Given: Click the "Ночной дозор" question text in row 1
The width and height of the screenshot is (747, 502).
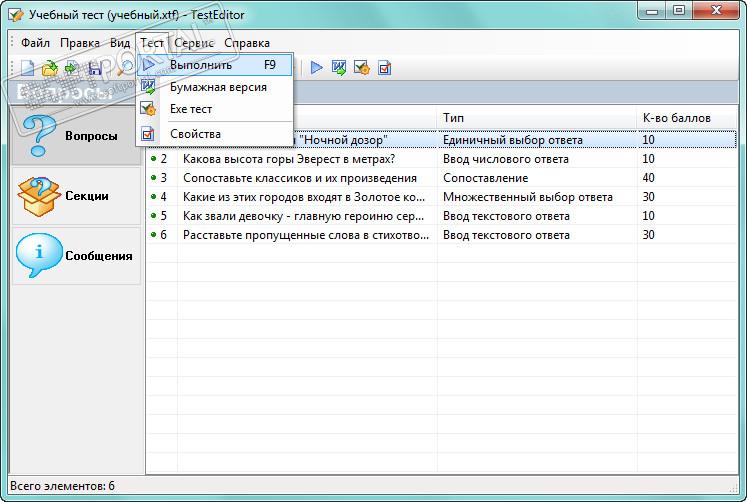Looking at the screenshot, I should coord(343,140).
